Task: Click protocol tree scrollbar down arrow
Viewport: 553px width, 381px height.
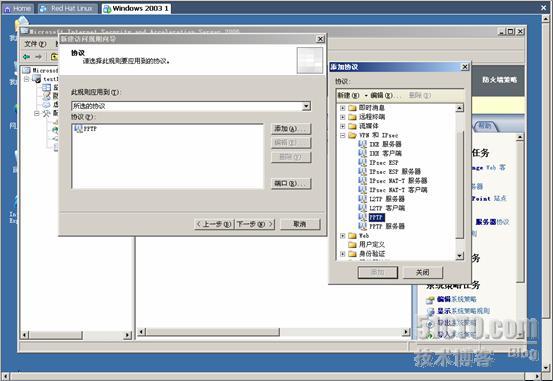Action: click(x=460, y=255)
